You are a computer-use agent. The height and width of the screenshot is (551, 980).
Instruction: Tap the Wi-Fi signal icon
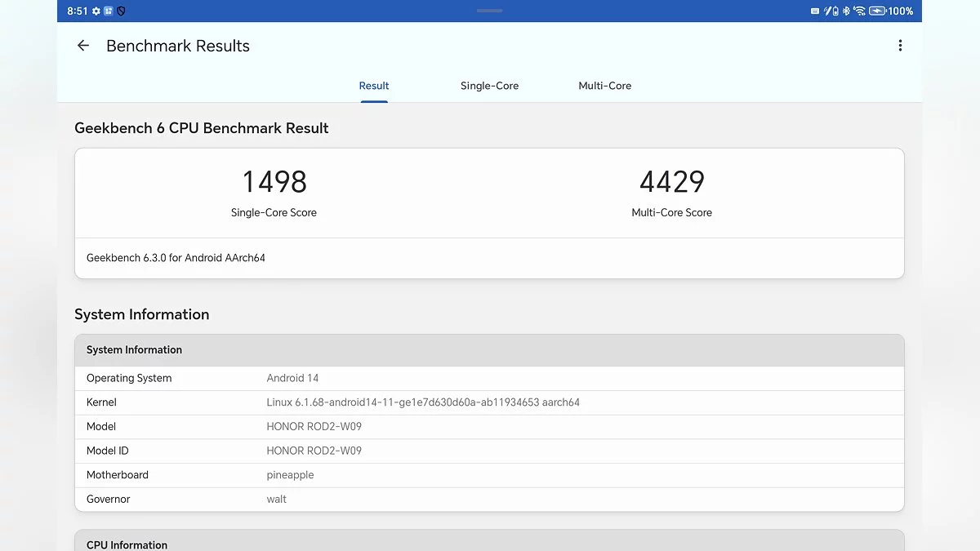[x=859, y=11]
